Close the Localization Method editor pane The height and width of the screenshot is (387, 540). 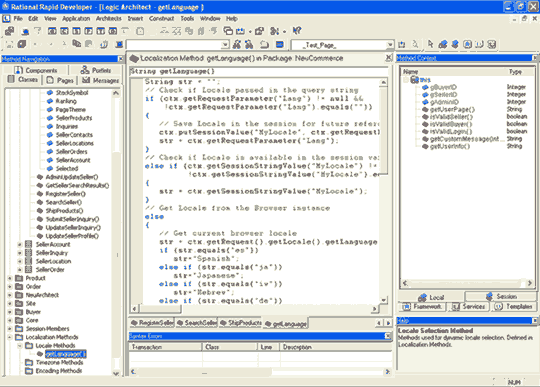(x=388, y=58)
